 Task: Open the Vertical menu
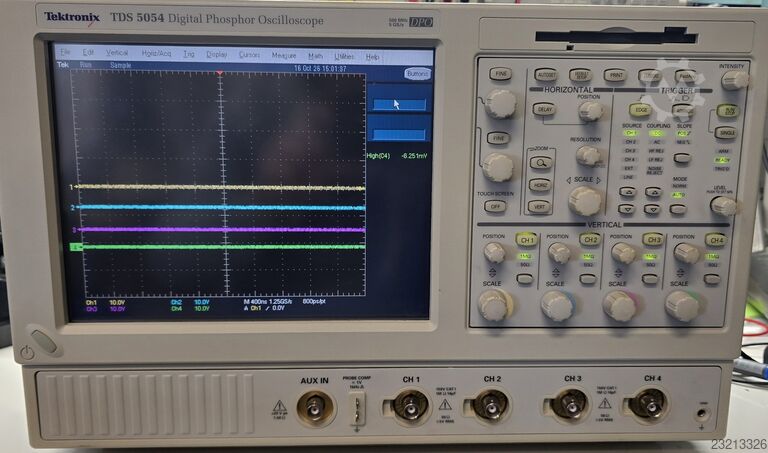pos(117,52)
